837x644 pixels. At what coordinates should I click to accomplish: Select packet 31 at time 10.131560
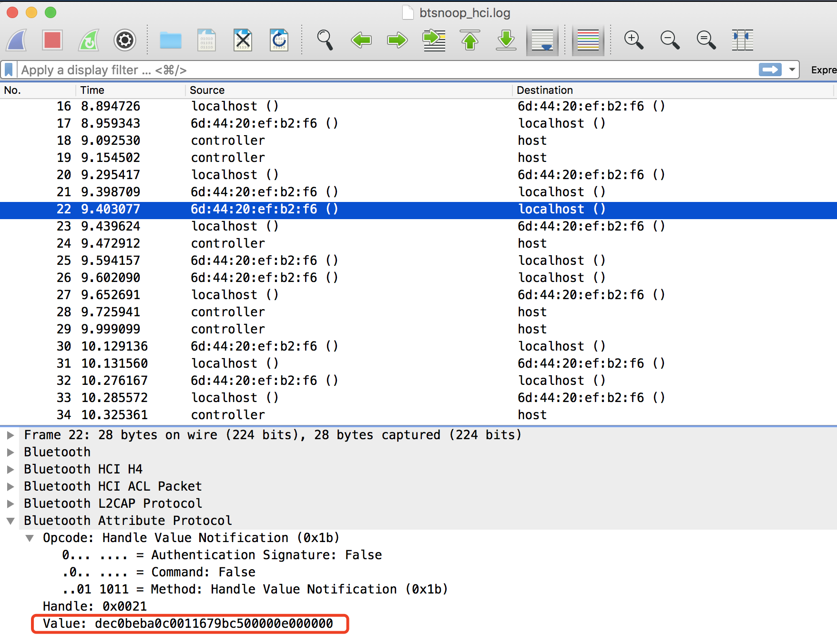[x=418, y=363]
